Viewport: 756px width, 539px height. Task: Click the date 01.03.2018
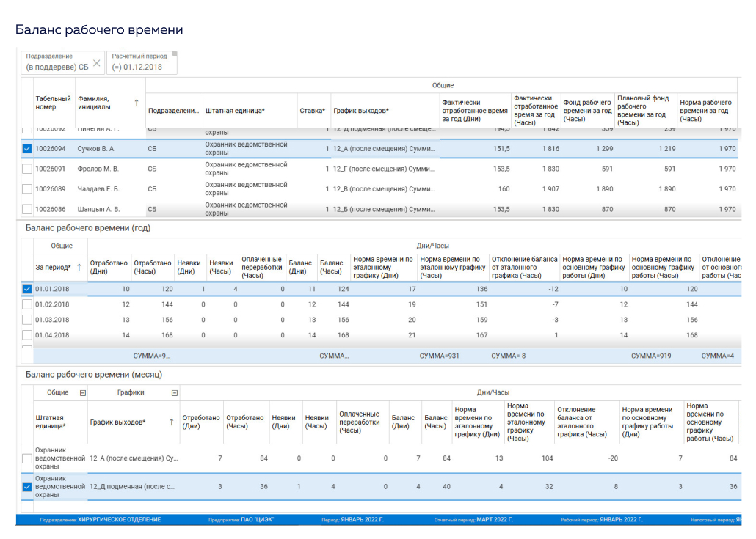click(52, 320)
